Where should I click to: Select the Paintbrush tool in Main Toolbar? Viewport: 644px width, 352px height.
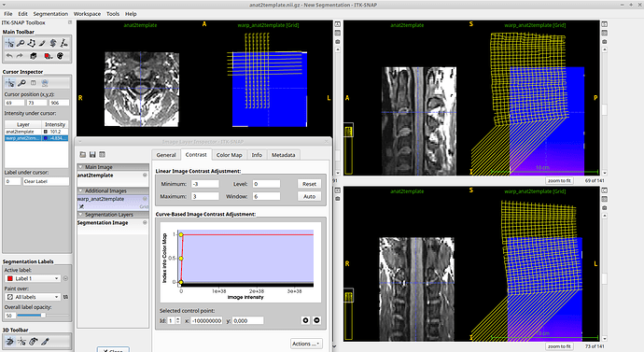tap(42, 43)
